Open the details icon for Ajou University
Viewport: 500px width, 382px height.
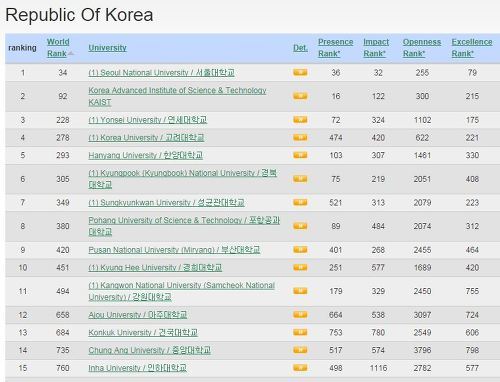pos(300,315)
